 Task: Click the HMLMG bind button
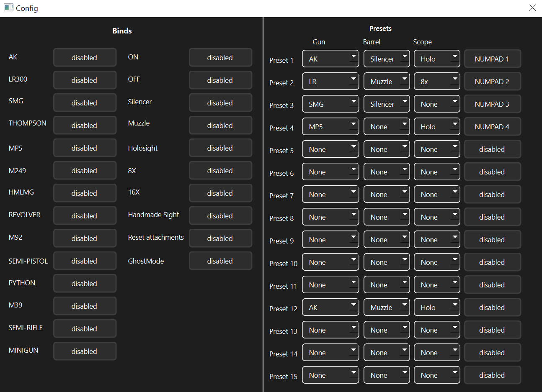tap(85, 193)
